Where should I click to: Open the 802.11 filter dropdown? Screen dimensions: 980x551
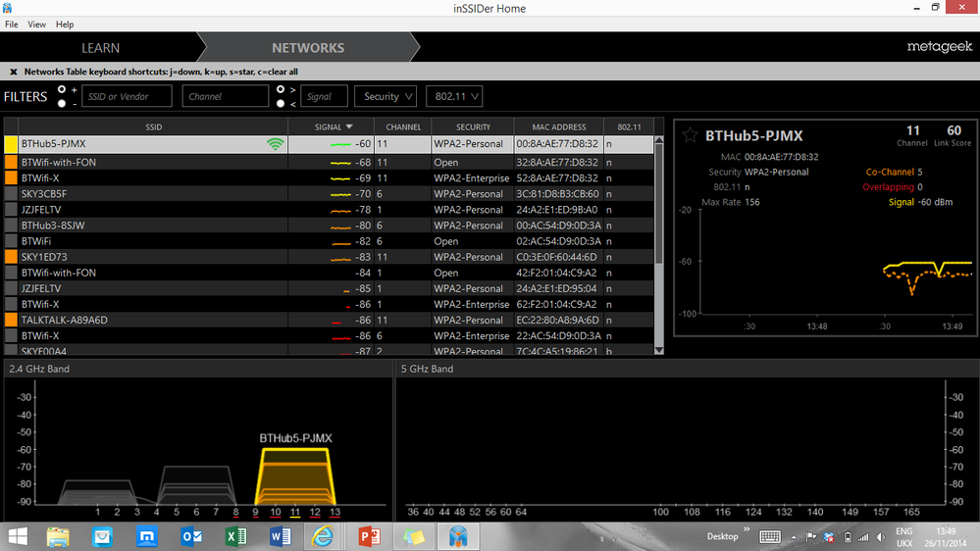pyautogui.click(x=454, y=96)
